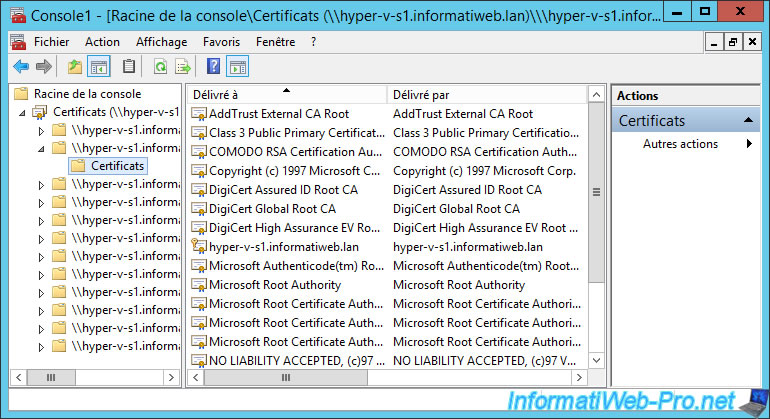The image size is (770, 419).
Task: Click the Refresh toolbar icon
Action: [160, 67]
